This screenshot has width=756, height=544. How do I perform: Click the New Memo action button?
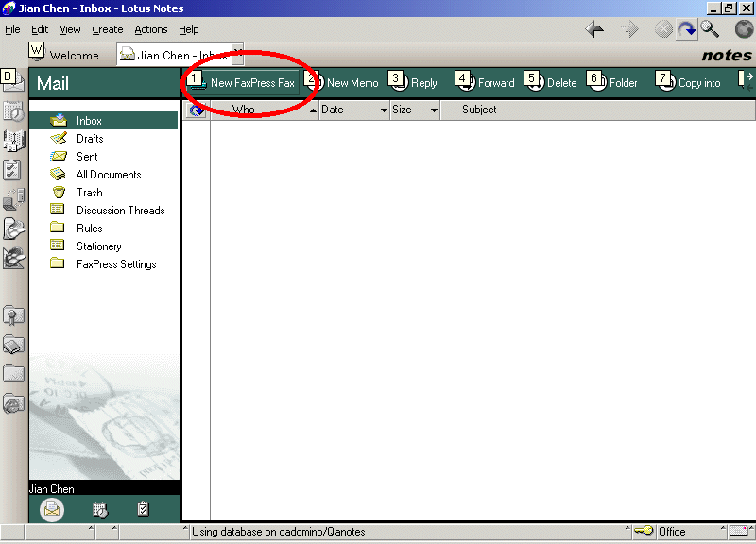(343, 82)
